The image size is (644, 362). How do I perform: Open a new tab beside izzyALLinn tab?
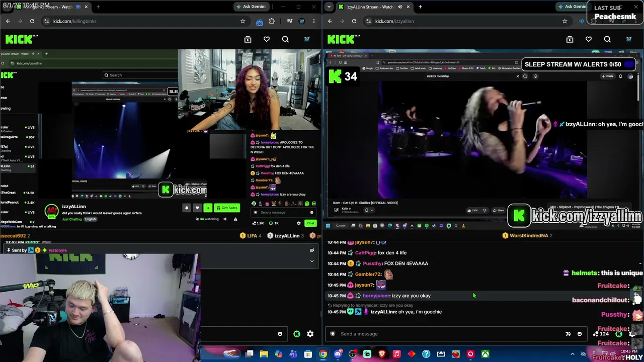pos(420,7)
